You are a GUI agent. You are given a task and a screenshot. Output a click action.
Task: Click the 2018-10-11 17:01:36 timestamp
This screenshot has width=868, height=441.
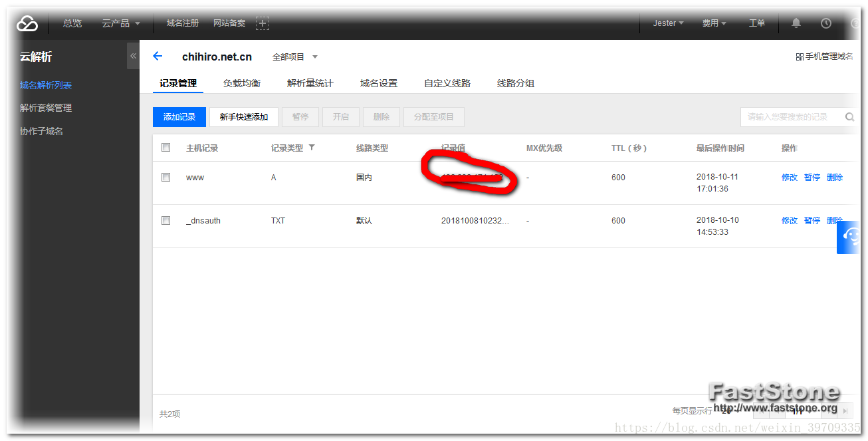(717, 183)
